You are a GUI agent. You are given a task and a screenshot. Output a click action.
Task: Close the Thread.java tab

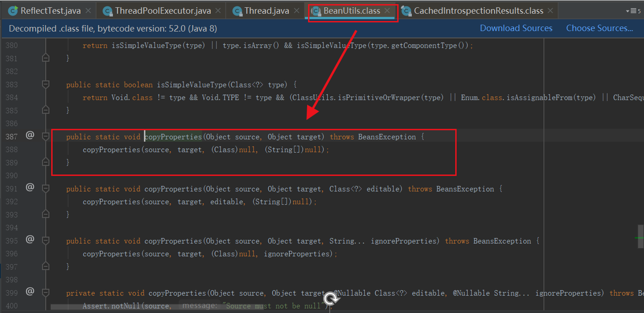click(x=296, y=11)
